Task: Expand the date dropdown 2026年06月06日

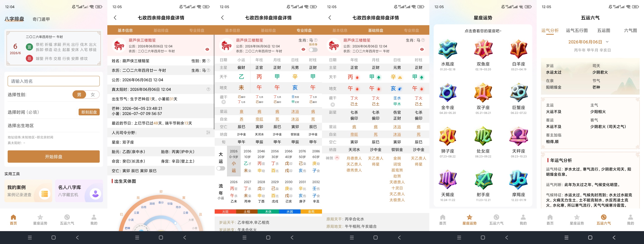Action: click(x=607, y=42)
